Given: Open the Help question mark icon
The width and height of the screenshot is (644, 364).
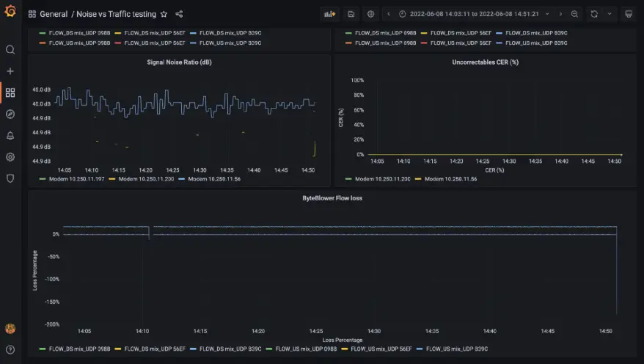Looking at the screenshot, I should (10, 349).
